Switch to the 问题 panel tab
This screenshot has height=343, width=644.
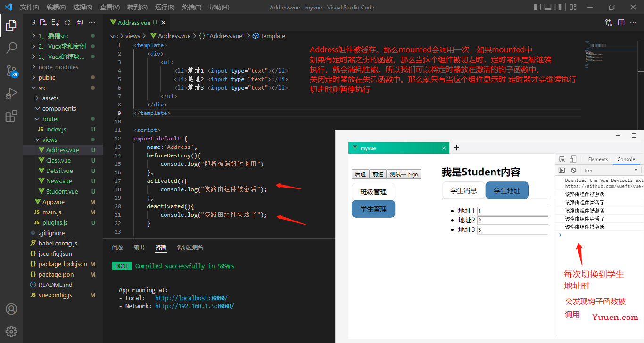point(117,247)
